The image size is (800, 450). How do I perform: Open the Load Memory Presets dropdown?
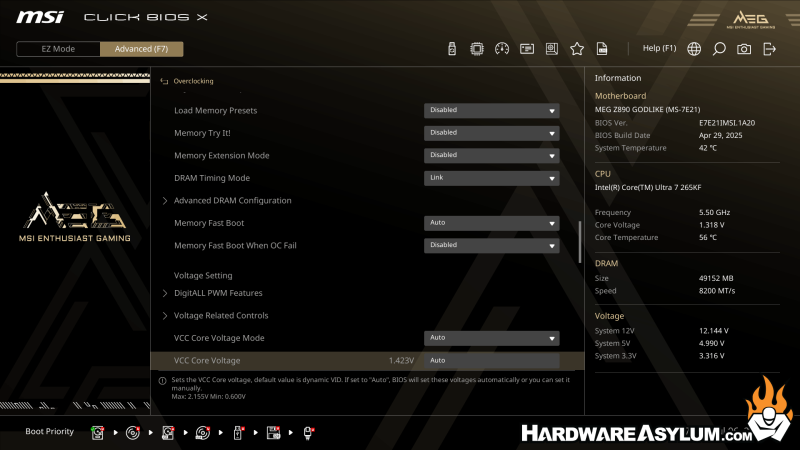pos(491,110)
